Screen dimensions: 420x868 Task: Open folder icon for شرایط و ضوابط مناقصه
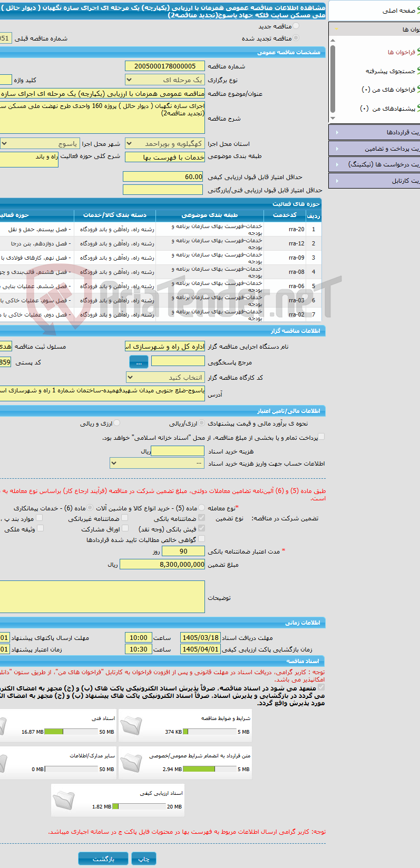(x=131, y=725)
